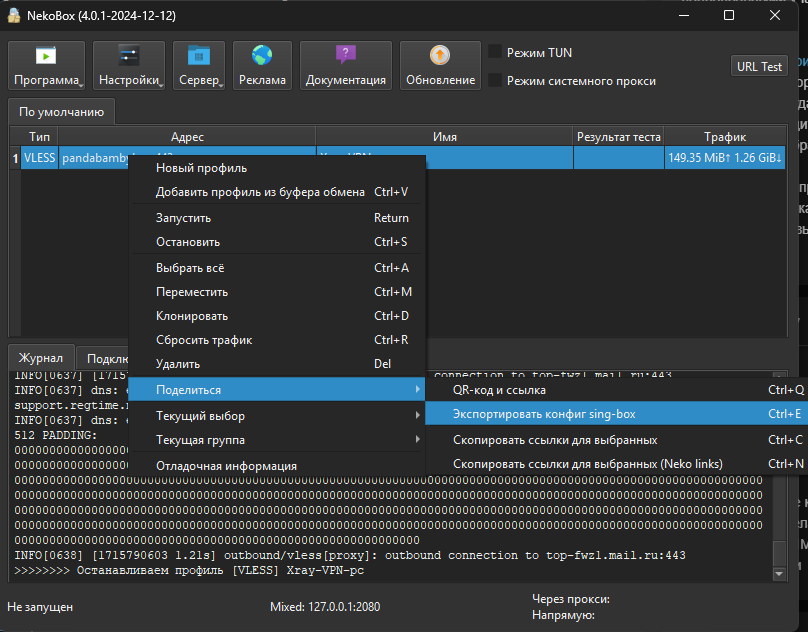This screenshot has height=632, width=808.
Task: Click the Реклама globe button
Action: coord(262,65)
